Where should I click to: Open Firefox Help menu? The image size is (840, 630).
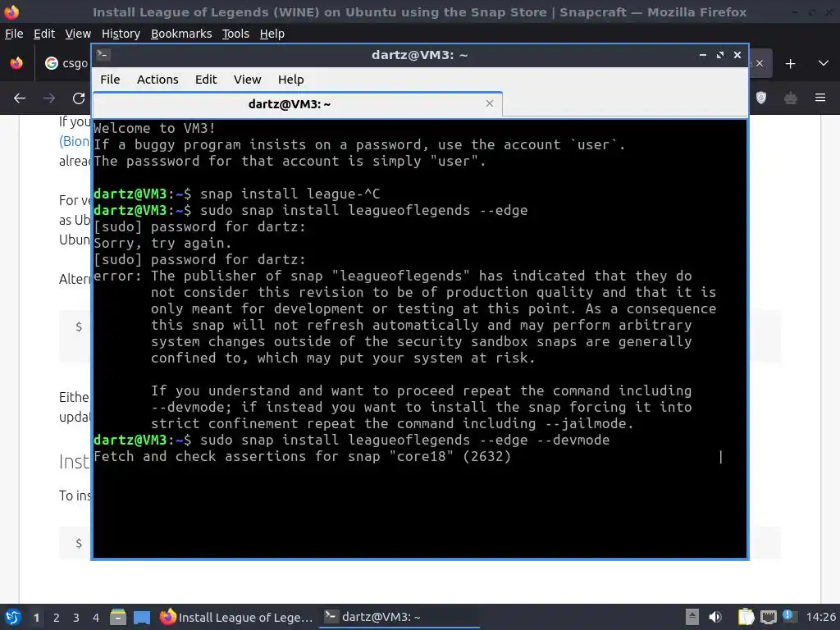(272, 34)
